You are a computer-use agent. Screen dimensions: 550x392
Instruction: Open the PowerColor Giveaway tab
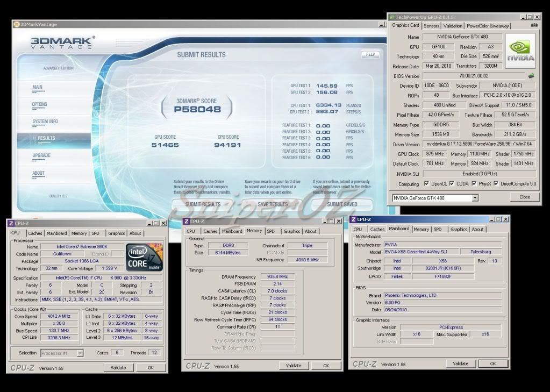(x=488, y=25)
